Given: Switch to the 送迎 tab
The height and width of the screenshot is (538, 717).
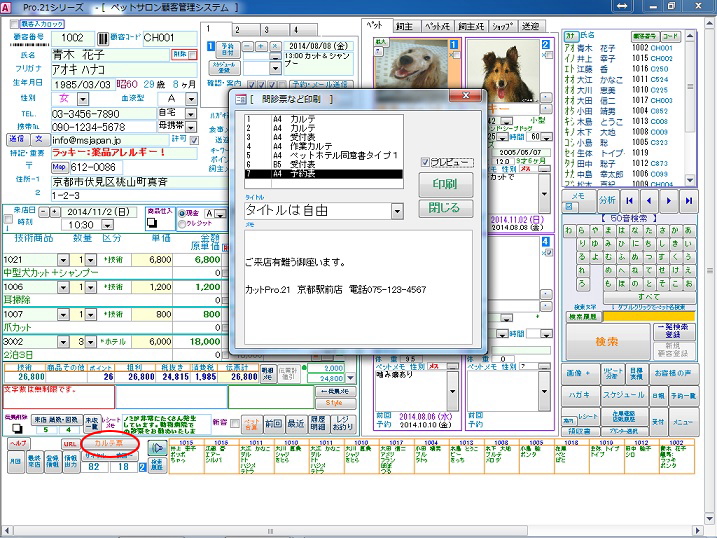Looking at the screenshot, I should (x=530, y=27).
